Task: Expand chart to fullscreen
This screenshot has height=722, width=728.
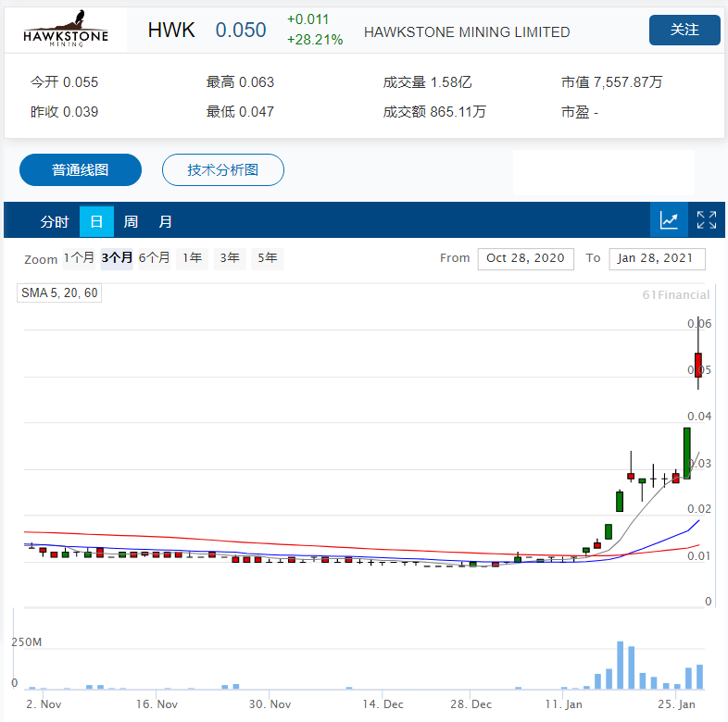Action: (706, 220)
